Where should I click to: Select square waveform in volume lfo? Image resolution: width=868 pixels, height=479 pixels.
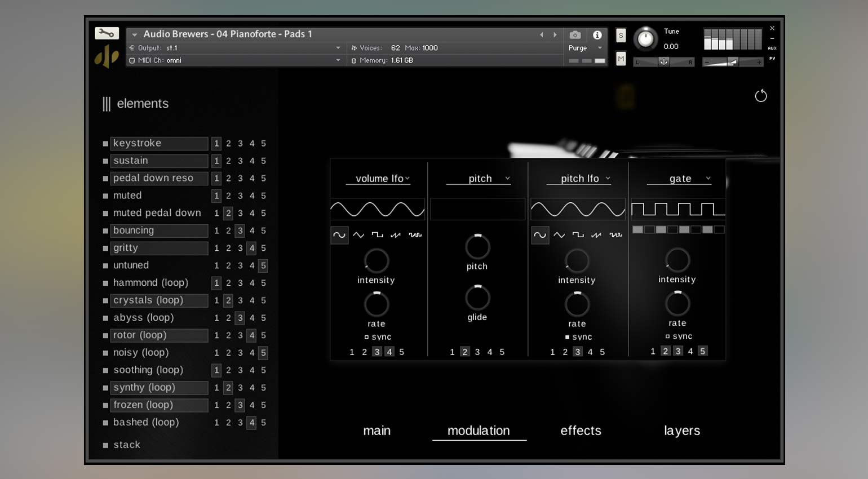tap(377, 235)
